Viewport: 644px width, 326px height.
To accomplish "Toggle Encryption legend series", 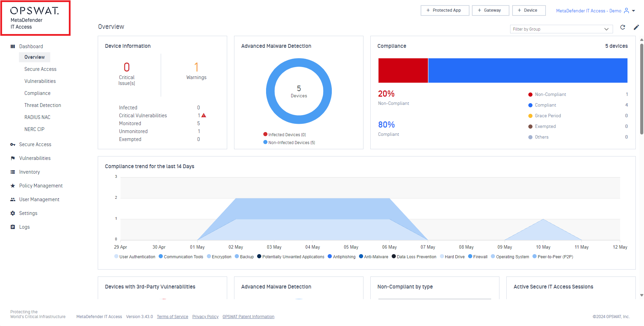I will (219, 257).
